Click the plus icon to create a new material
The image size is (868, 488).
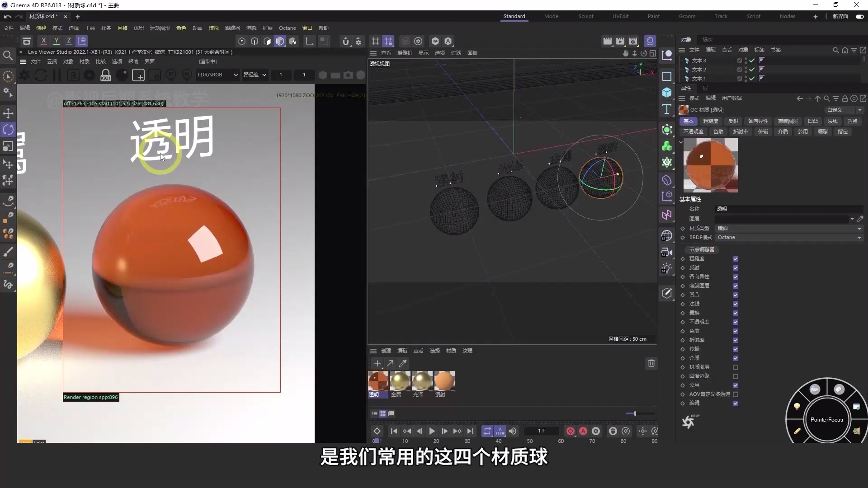(x=377, y=363)
